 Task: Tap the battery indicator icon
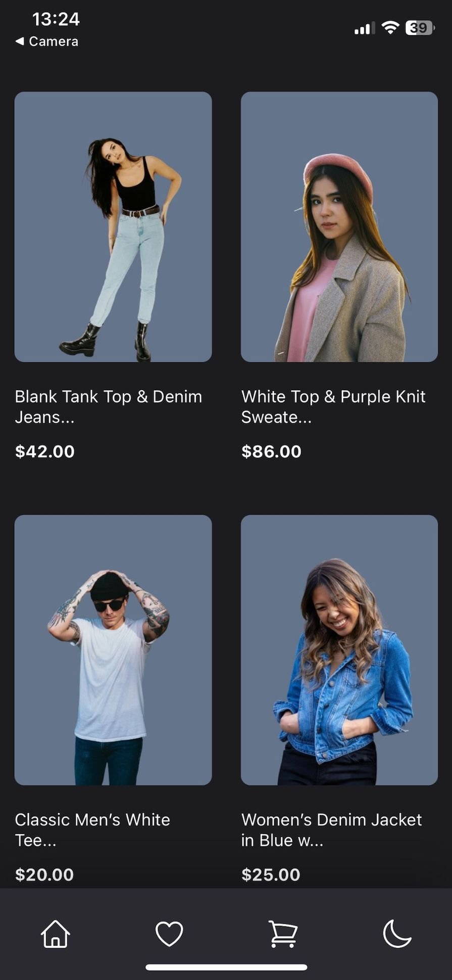pyautogui.click(x=420, y=28)
